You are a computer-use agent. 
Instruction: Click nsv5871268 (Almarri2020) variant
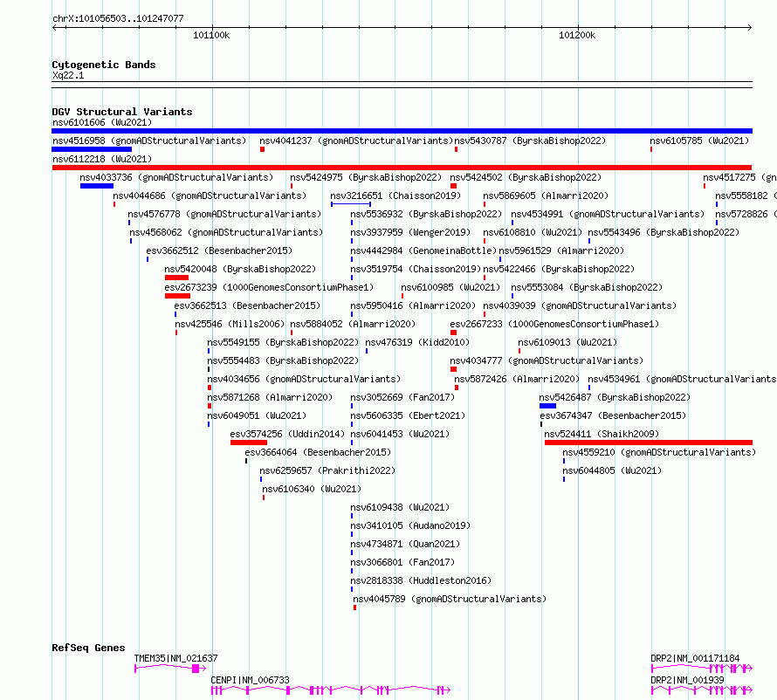coord(270,397)
